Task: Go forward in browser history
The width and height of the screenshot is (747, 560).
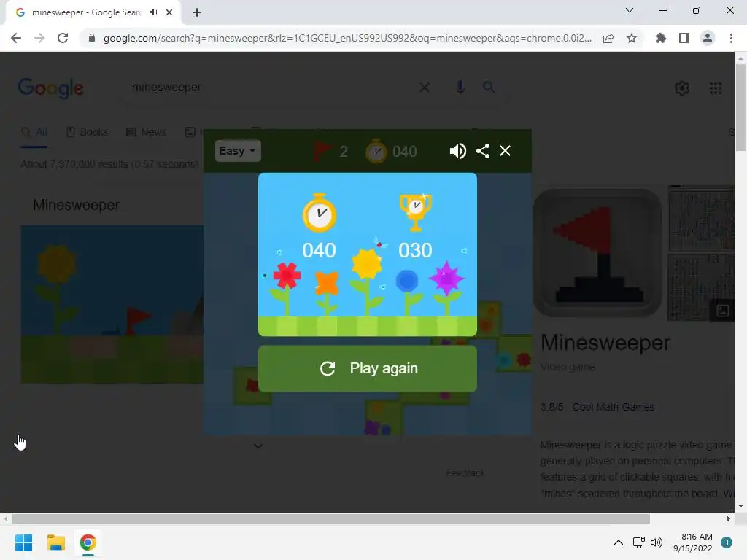Action: coord(39,38)
